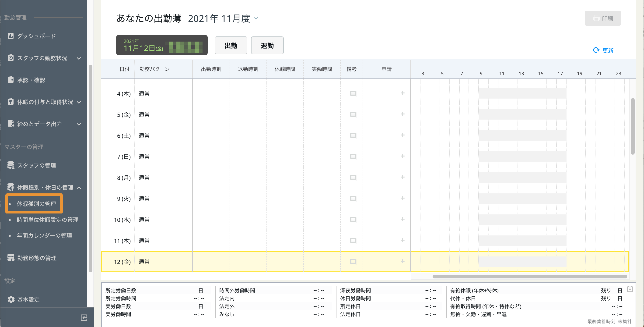Open the comment icon for 12 (金)
This screenshot has height=327, width=644.
tap(353, 262)
